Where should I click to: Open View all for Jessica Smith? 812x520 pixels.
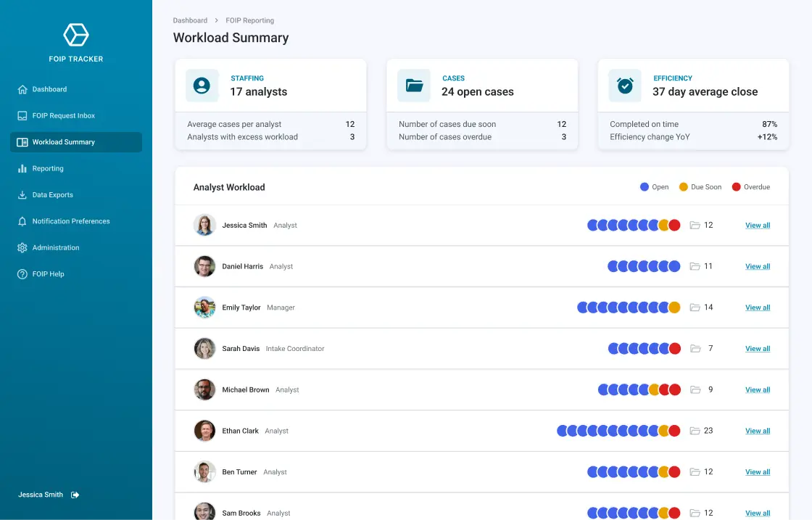click(x=757, y=225)
